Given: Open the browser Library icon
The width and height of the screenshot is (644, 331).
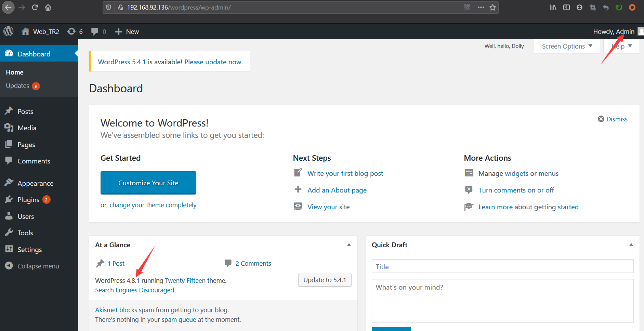Looking at the screenshot, I should pyautogui.click(x=553, y=7).
